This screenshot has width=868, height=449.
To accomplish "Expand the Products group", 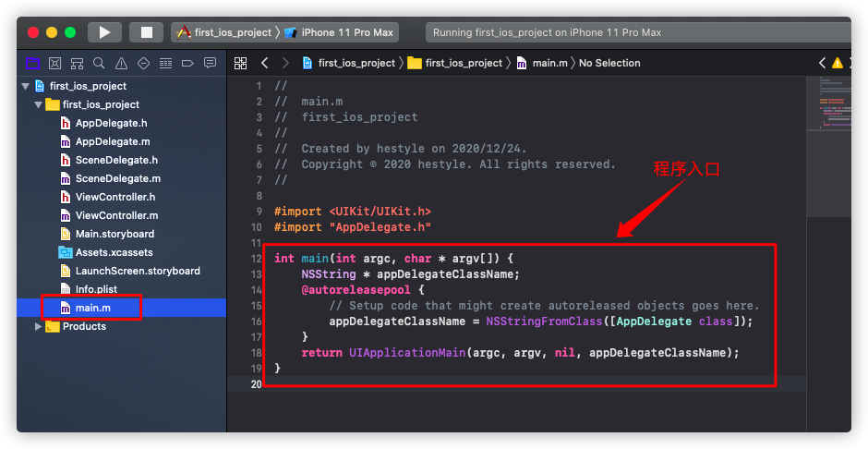I will [x=38, y=327].
